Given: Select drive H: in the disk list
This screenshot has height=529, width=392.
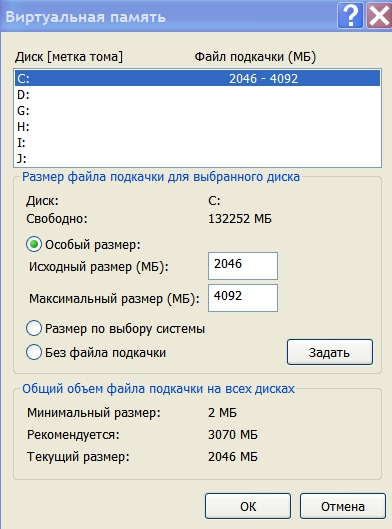Looking at the screenshot, I should [x=198, y=127].
